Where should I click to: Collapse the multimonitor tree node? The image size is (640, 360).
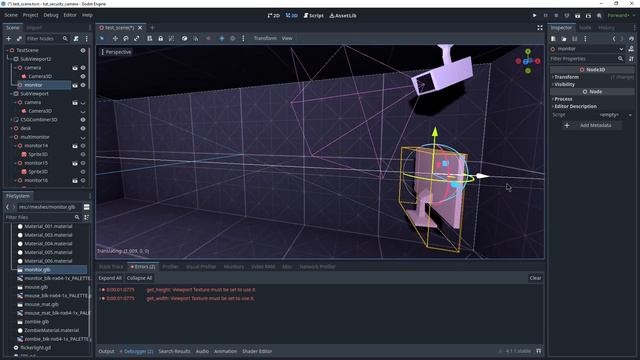[11, 137]
